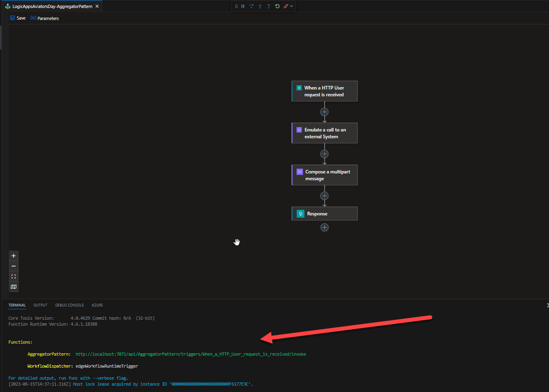Click the Step Out debug icon
Image resolution: width=549 pixels, height=392 pixels.
(269, 6)
